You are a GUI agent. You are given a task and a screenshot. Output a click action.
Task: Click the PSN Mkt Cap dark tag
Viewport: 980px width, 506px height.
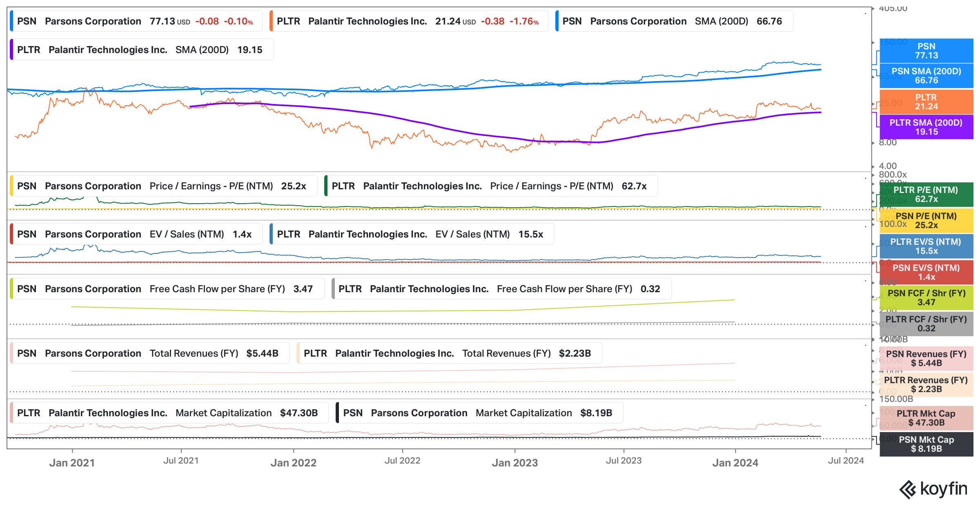click(926, 444)
